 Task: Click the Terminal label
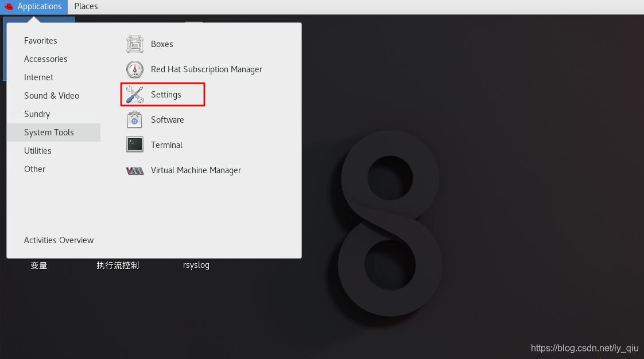coord(166,145)
